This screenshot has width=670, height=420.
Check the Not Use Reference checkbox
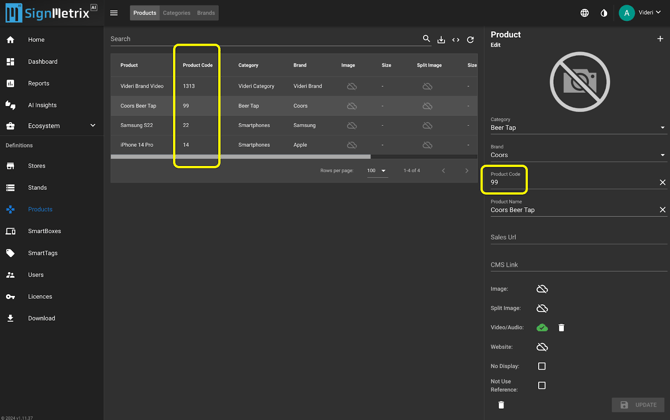[542, 385]
